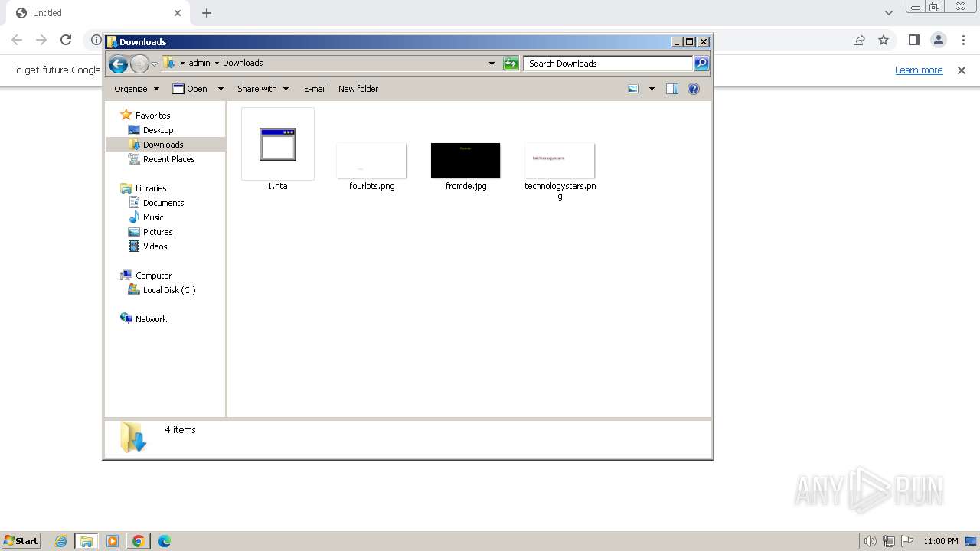Select the technologystars.png thumbnail
The image size is (980, 551).
560,160
